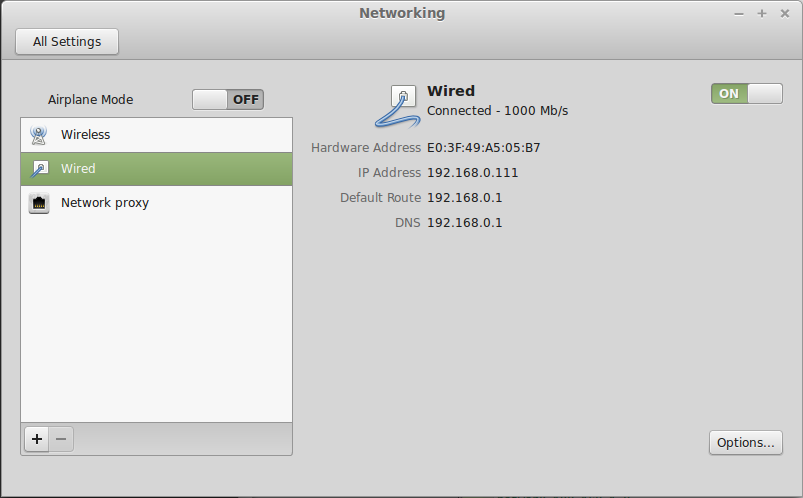Turn off the Wired connection switch
Image resolution: width=803 pixels, height=498 pixels.
747,94
